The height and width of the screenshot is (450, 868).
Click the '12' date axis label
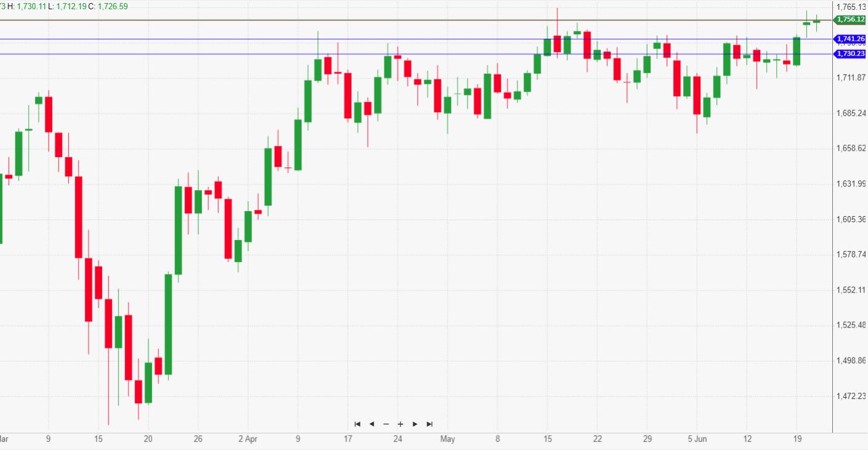coord(747,440)
